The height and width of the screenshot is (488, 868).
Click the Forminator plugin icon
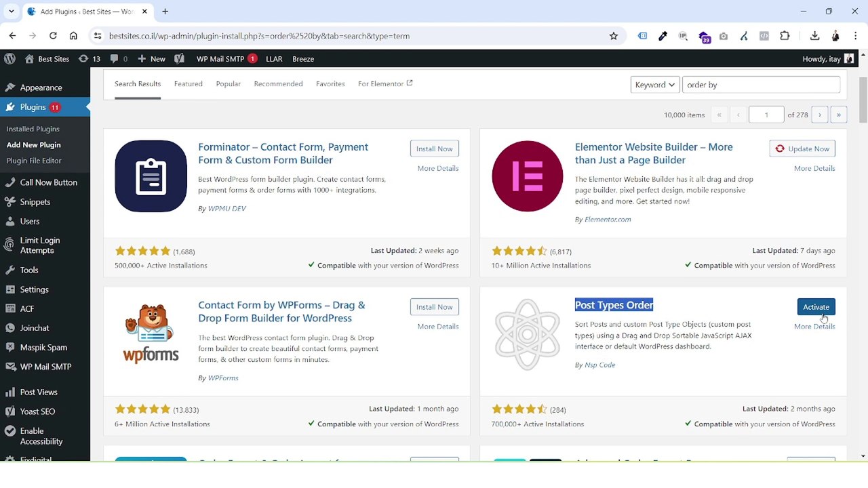pos(151,176)
